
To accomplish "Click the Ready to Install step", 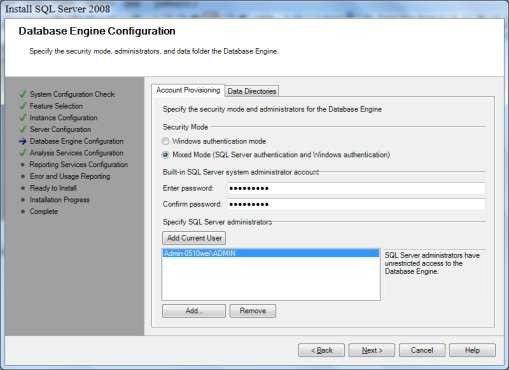I will [x=53, y=188].
